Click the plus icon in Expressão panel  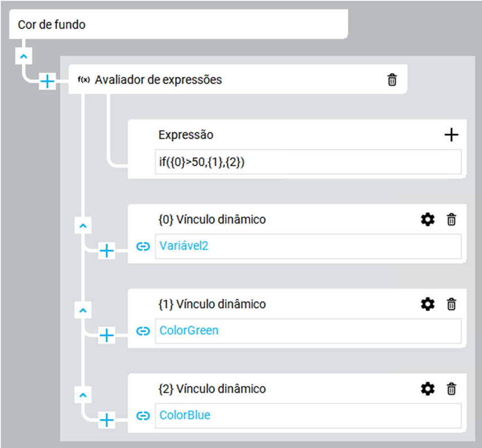pos(452,135)
